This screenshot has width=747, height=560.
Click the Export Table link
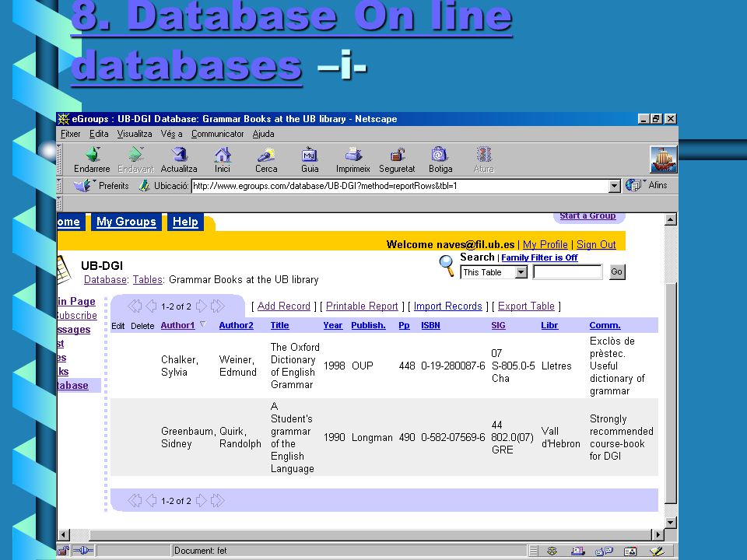pos(527,306)
